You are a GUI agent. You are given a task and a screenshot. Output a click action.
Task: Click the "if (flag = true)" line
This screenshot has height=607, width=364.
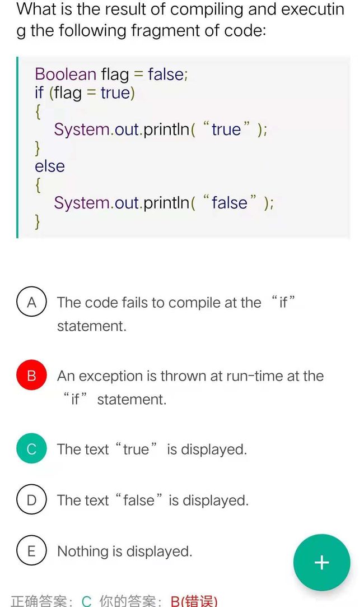[x=85, y=93]
